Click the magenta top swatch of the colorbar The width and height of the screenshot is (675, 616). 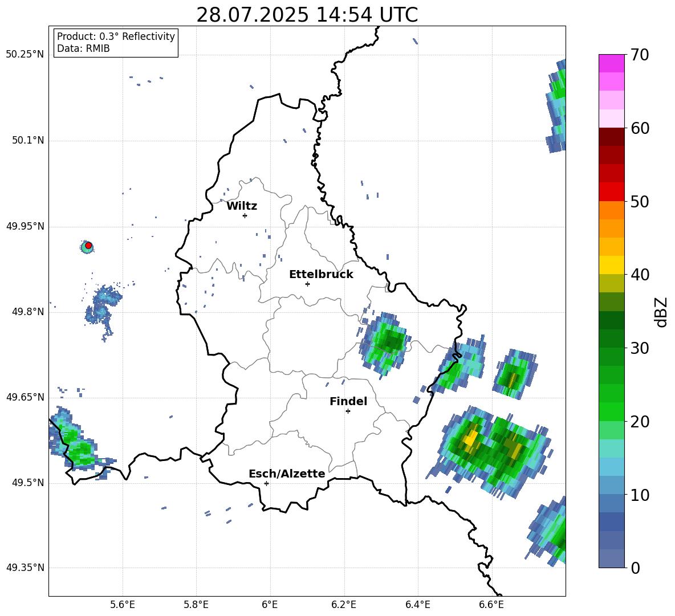pyautogui.click(x=611, y=63)
